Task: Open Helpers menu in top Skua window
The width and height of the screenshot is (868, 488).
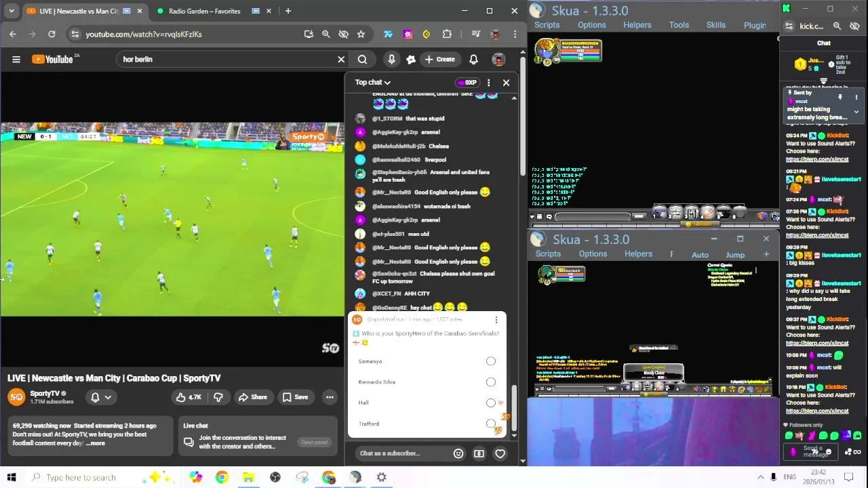Action: click(x=637, y=25)
